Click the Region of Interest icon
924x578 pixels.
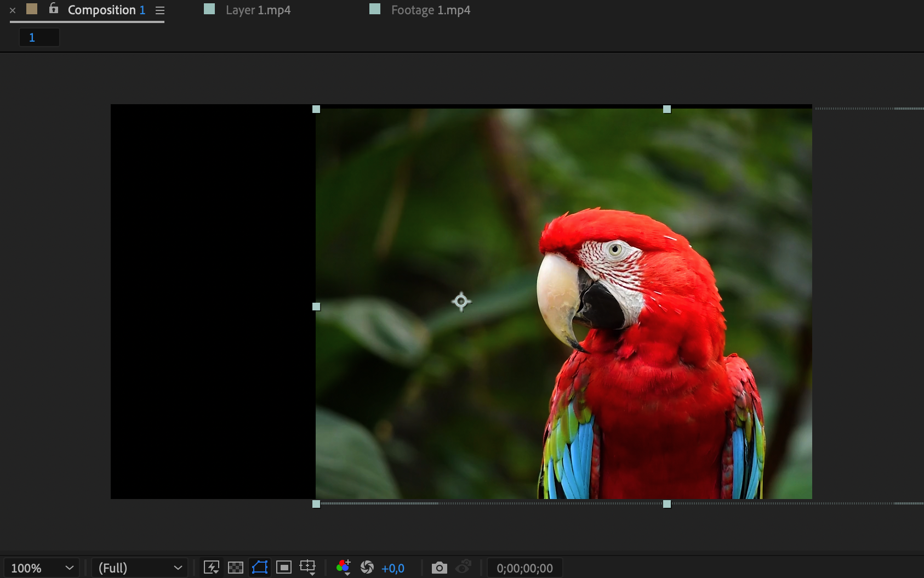(x=284, y=568)
